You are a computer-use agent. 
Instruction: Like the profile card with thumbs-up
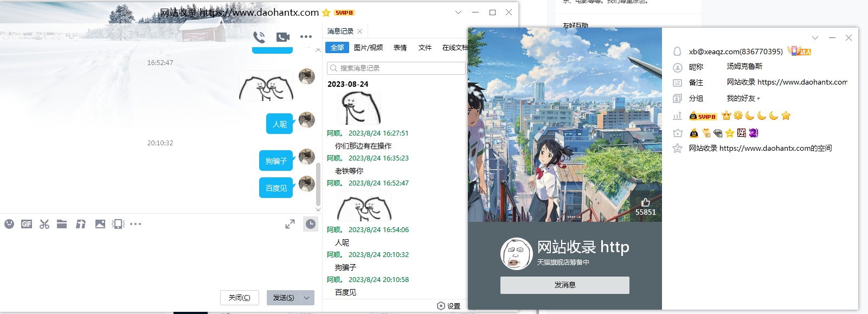point(646,202)
